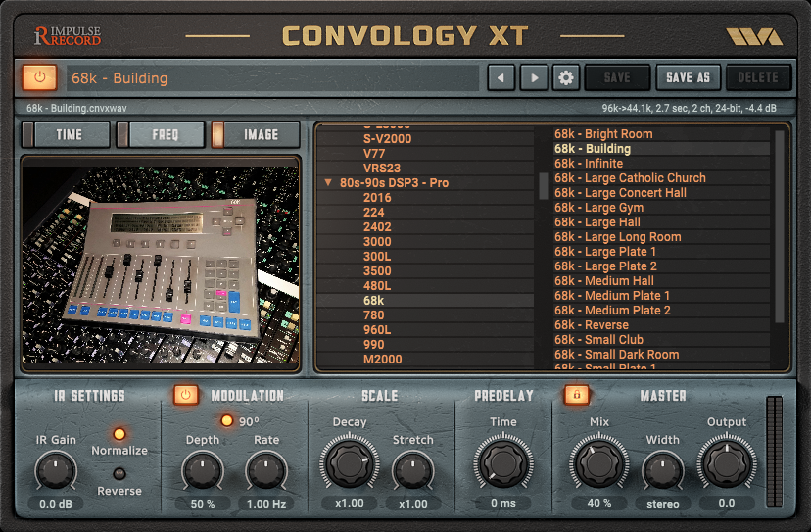
Task: Load 68k - Large Concert Hall
Action: [661, 193]
